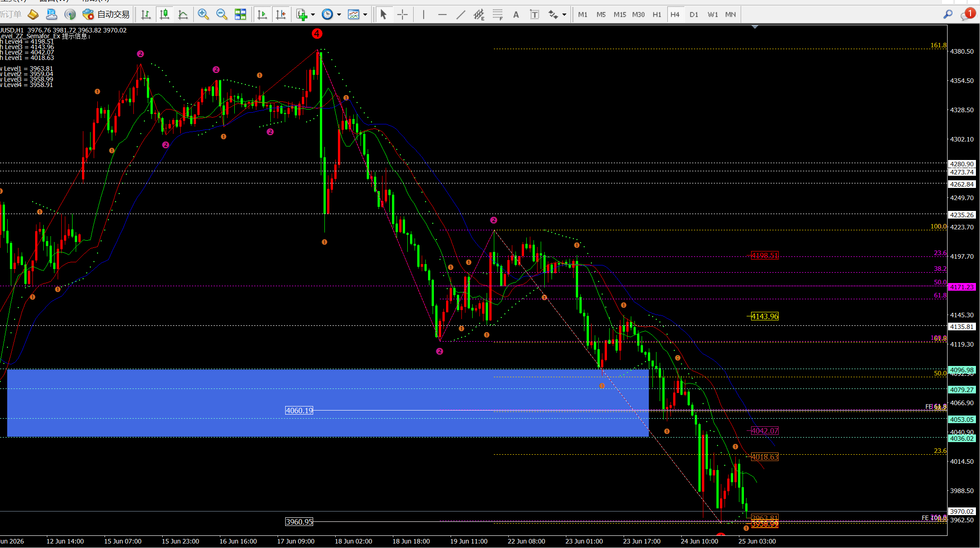Open the arrows and shapes icon
The image size is (980, 548).
(x=553, y=15)
